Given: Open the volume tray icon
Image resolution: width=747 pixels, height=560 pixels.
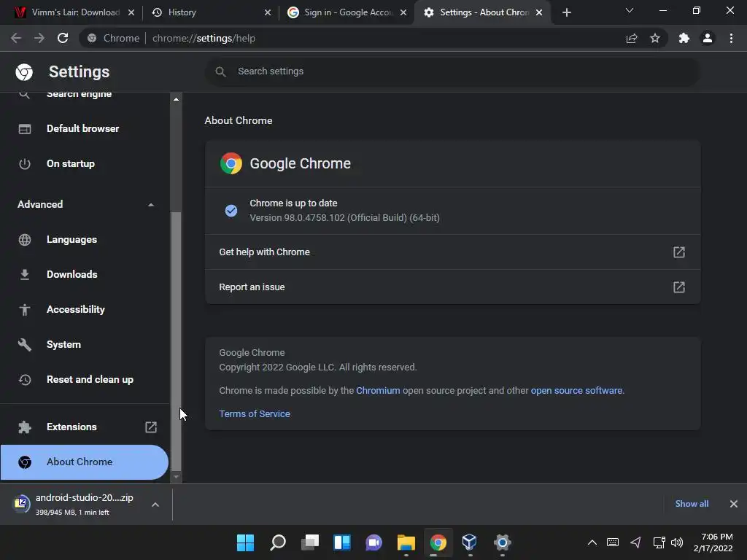Looking at the screenshot, I should pos(677,542).
